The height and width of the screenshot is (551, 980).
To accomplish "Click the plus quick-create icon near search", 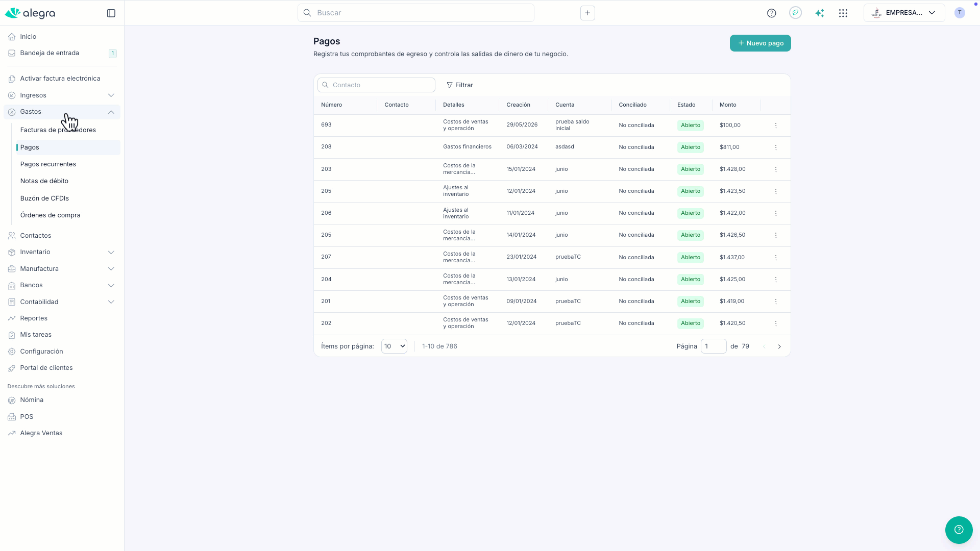I will (587, 13).
